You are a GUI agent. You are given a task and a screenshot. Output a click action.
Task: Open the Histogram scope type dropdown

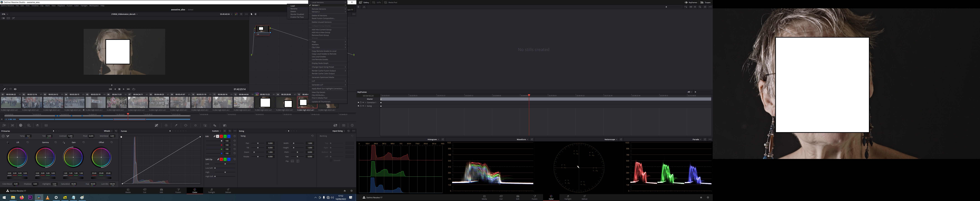click(433, 139)
